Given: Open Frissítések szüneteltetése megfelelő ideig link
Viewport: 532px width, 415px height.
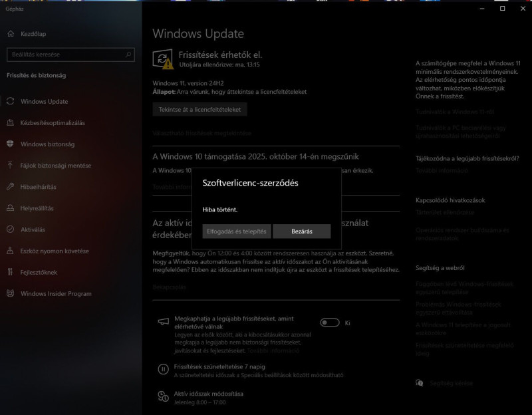Looking at the screenshot, I should (465, 349).
